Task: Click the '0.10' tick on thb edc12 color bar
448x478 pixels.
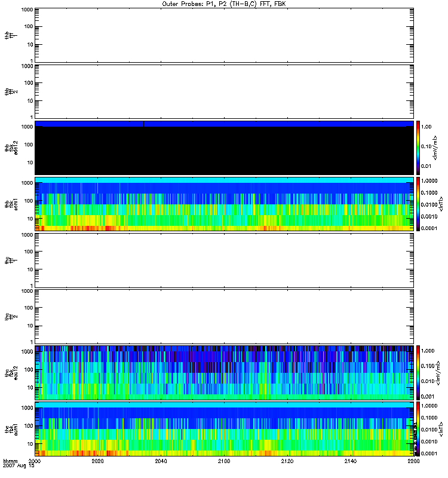Action: [x=426, y=146]
